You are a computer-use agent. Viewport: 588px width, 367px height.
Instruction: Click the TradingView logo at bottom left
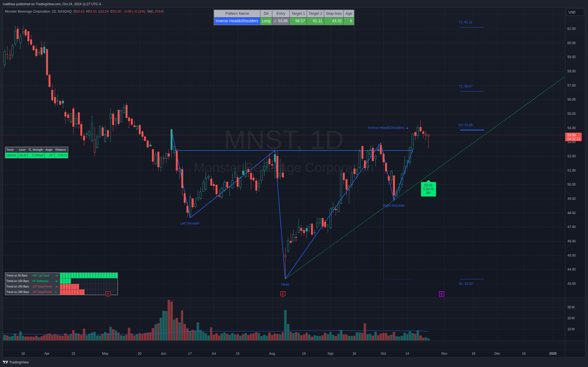click(x=16, y=362)
